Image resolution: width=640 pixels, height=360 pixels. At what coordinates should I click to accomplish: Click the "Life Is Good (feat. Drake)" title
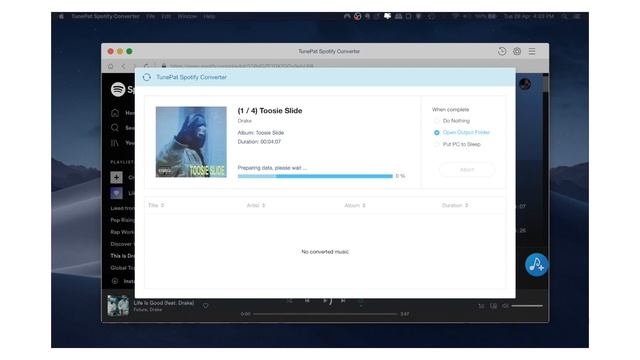click(x=164, y=303)
